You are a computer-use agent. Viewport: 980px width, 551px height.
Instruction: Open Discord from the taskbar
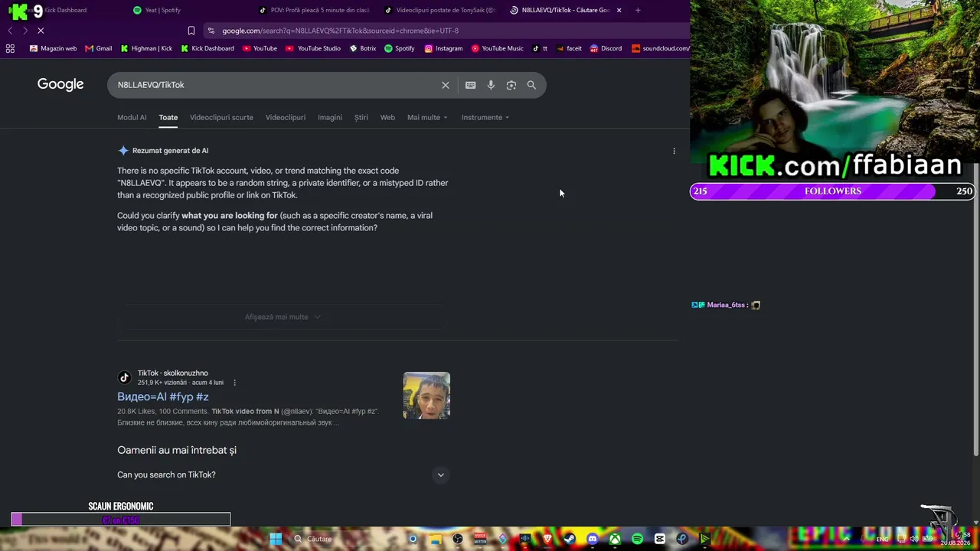[x=592, y=539]
